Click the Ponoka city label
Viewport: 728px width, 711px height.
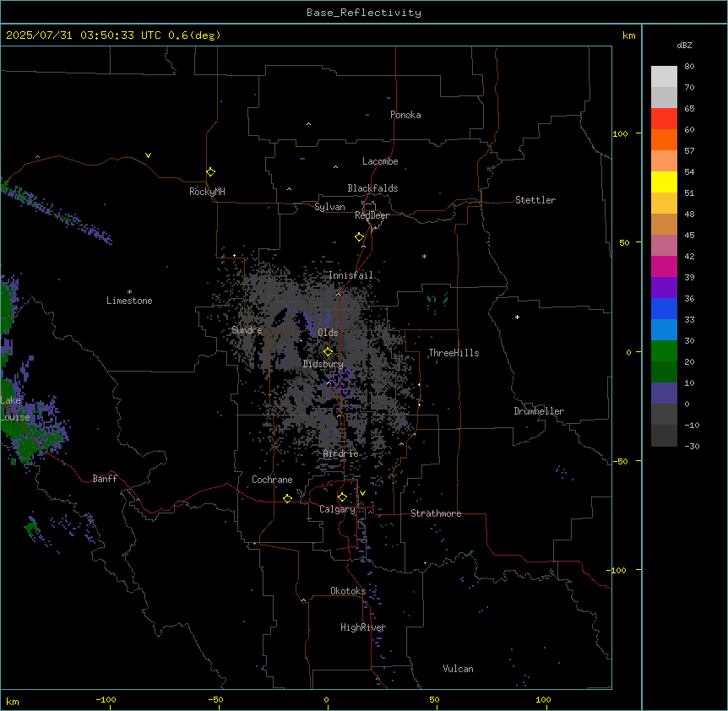tap(405, 115)
